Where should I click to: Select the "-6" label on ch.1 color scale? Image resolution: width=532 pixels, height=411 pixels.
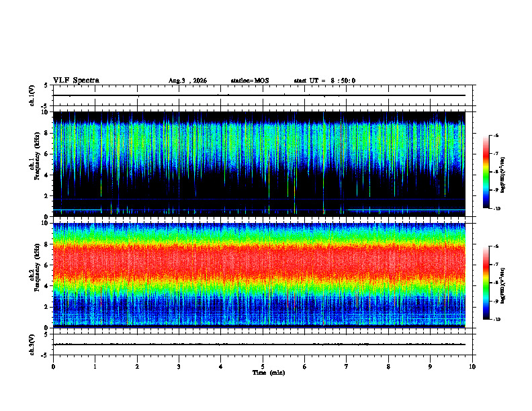[x=496, y=135]
